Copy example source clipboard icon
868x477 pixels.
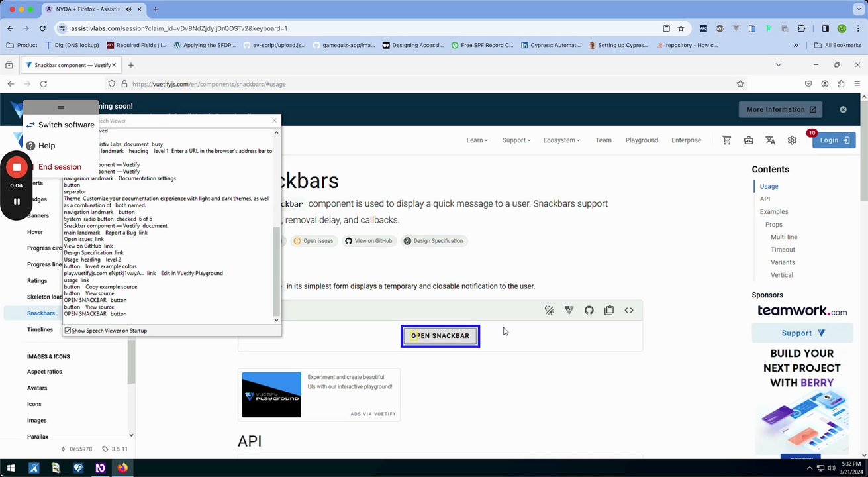coord(609,310)
